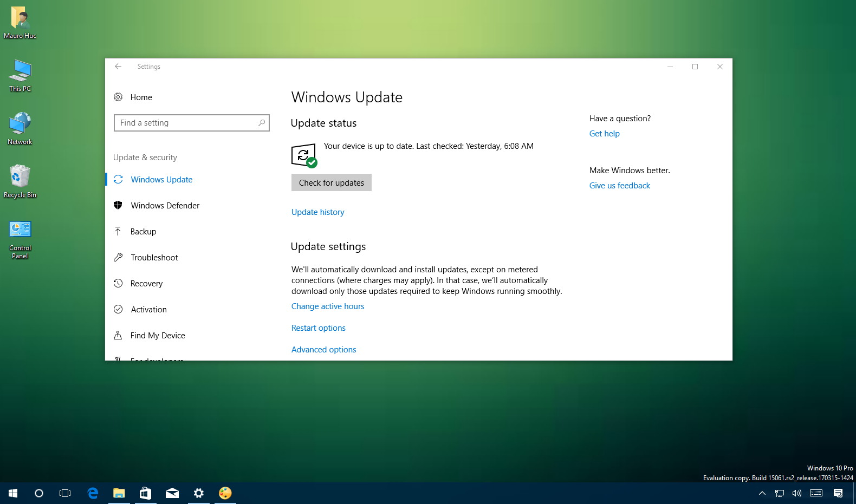Minimize the Settings window
The width and height of the screenshot is (856, 504).
pos(670,67)
